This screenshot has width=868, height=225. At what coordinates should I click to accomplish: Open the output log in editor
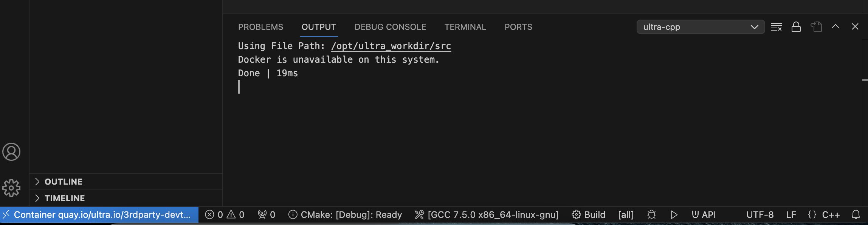pyautogui.click(x=816, y=27)
